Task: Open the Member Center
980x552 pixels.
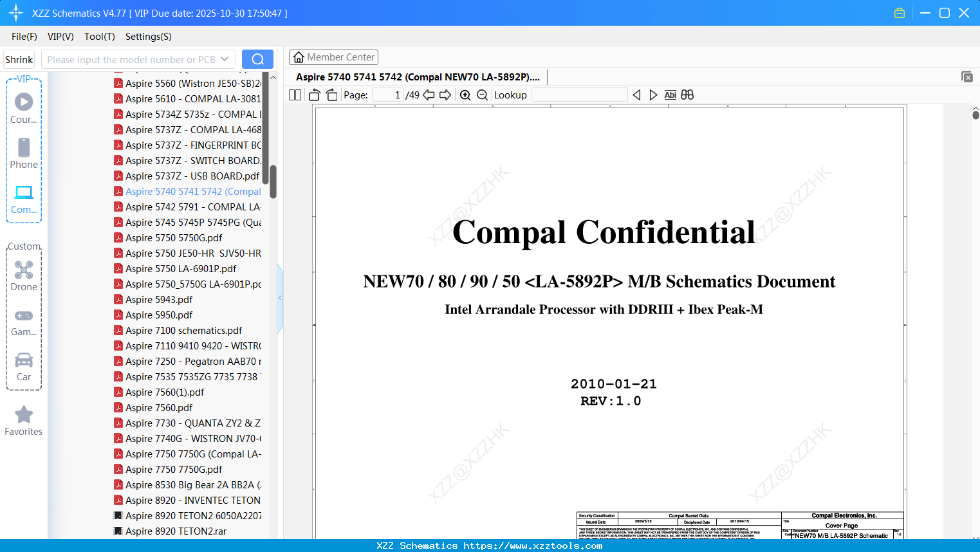Action: [x=333, y=57]
